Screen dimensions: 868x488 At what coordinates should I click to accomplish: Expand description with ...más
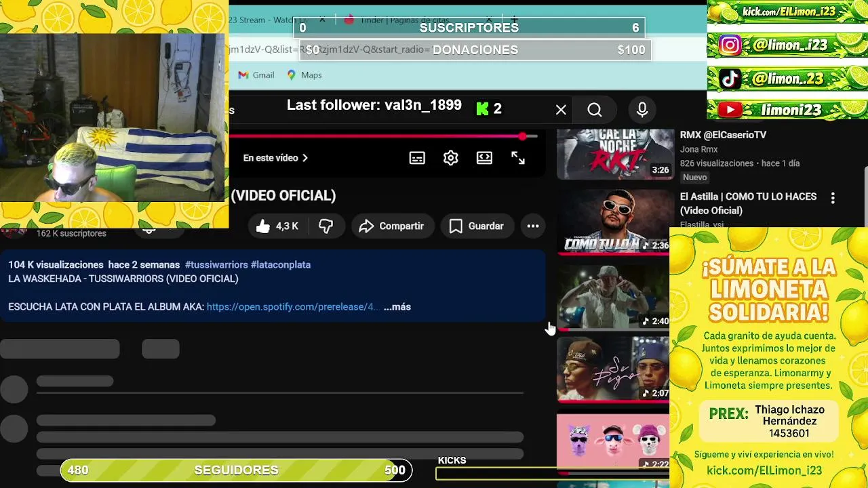(x=397, y=307)
